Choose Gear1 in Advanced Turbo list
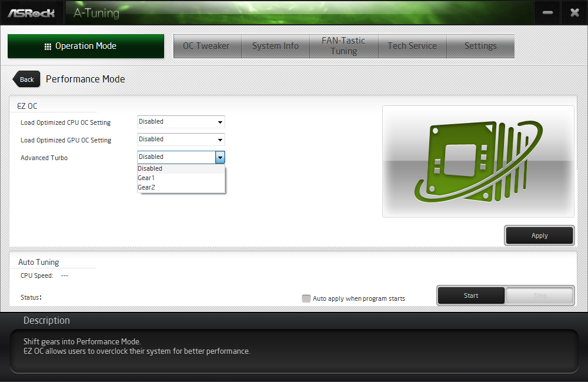Image resolution: width=588 pixels, height=382 pixels. click(x=181, y=178)
